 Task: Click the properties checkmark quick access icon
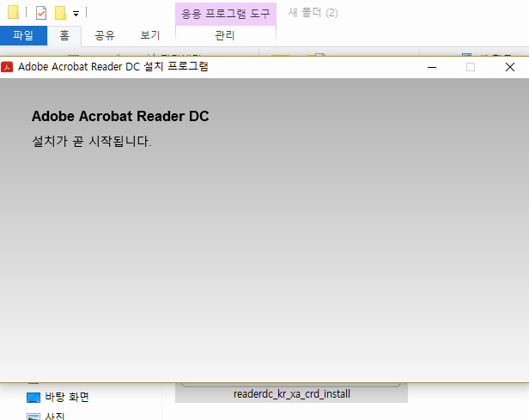[41, 13]
